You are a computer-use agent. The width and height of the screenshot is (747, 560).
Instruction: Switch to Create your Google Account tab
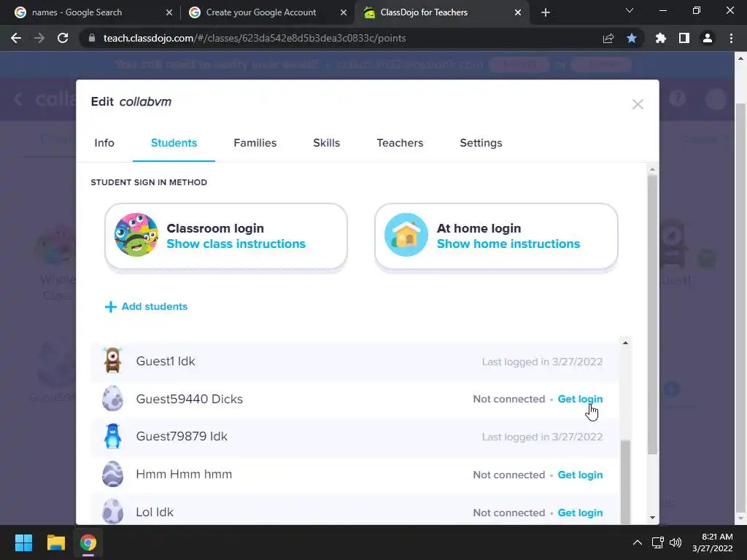[260, 12]
